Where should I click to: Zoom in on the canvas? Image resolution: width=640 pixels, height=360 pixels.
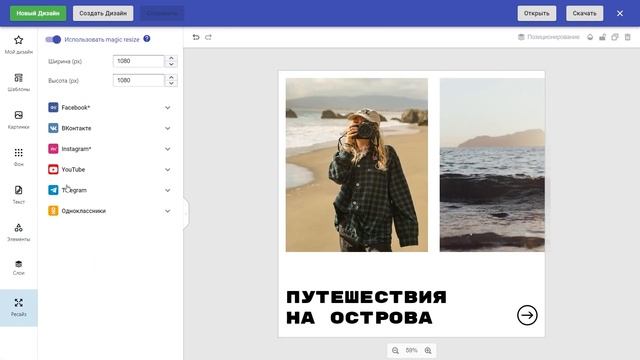[x=428, y=351]
